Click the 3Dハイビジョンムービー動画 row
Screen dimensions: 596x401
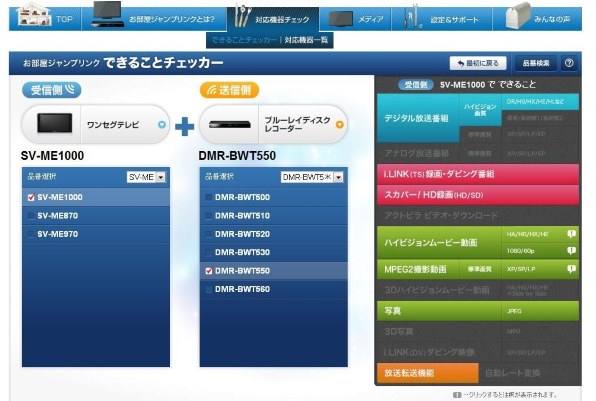[x=478, y=290]
